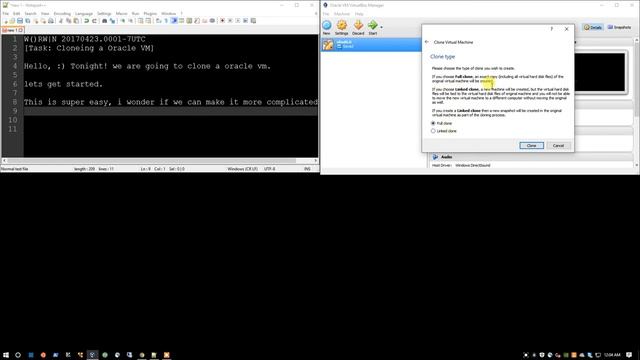Click 'INS' indicator in Notepad++ status bar

pyautogui.click(x=307, y=169)
